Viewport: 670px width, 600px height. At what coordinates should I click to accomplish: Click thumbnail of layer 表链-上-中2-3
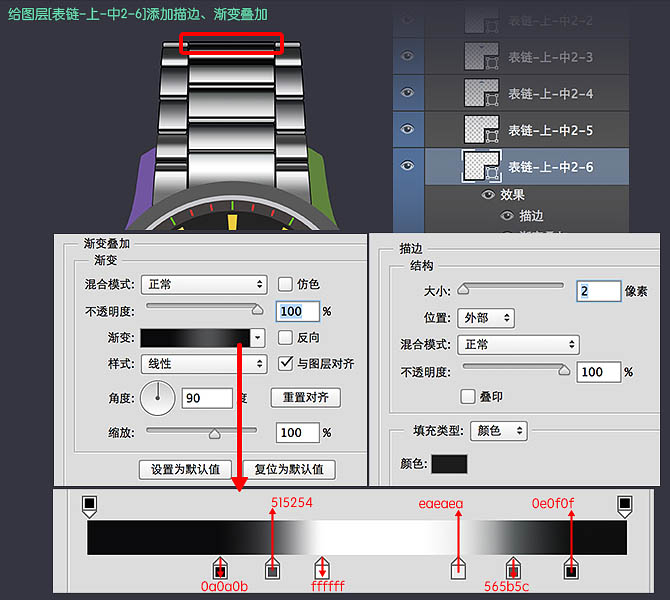[481, 56]
